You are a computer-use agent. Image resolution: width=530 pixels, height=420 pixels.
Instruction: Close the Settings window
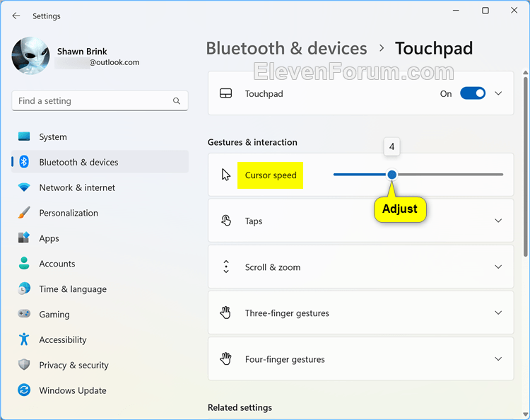514,11
